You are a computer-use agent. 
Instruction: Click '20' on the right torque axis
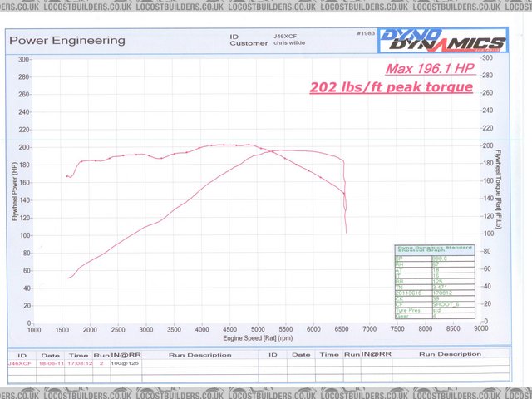click(x=487, y=303)
